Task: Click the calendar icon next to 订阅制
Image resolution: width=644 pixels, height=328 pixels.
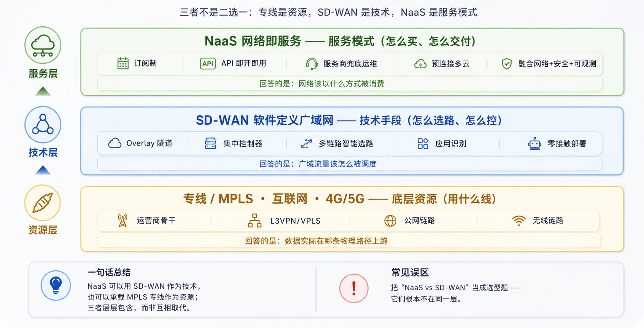Action: pos(123,63)
